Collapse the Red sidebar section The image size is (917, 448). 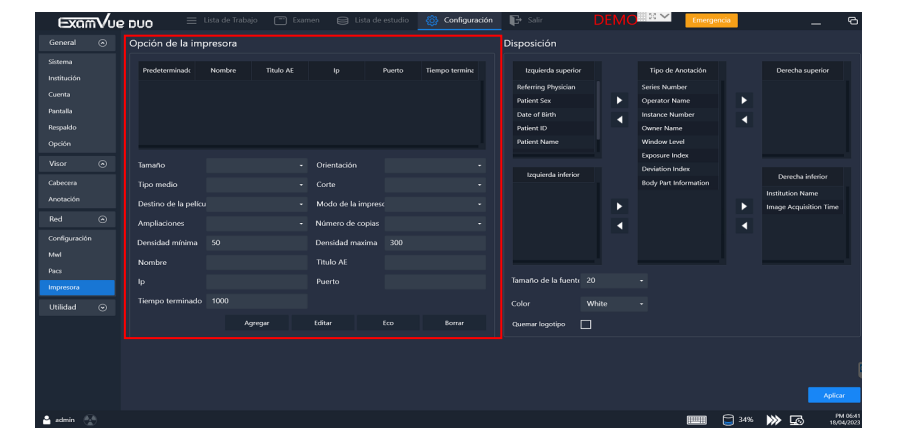(103, 219)
